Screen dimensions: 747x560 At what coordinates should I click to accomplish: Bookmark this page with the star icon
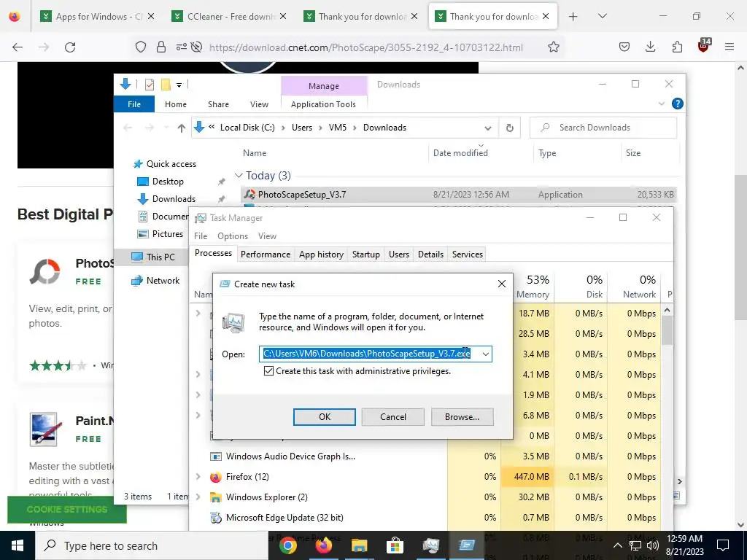tap(553, 47)
